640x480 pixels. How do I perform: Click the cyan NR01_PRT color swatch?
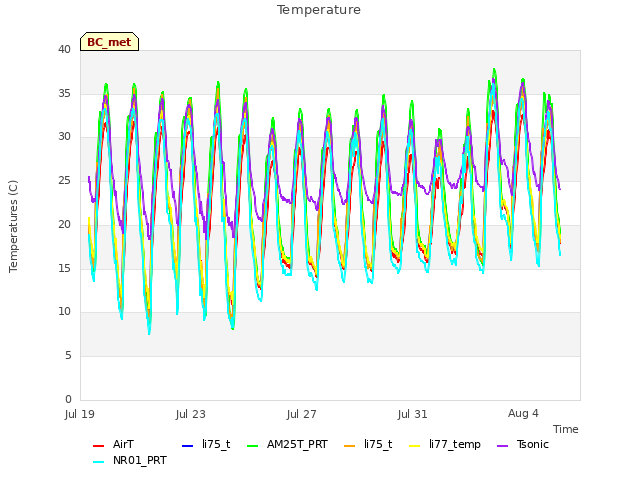[x=98, y=462]
